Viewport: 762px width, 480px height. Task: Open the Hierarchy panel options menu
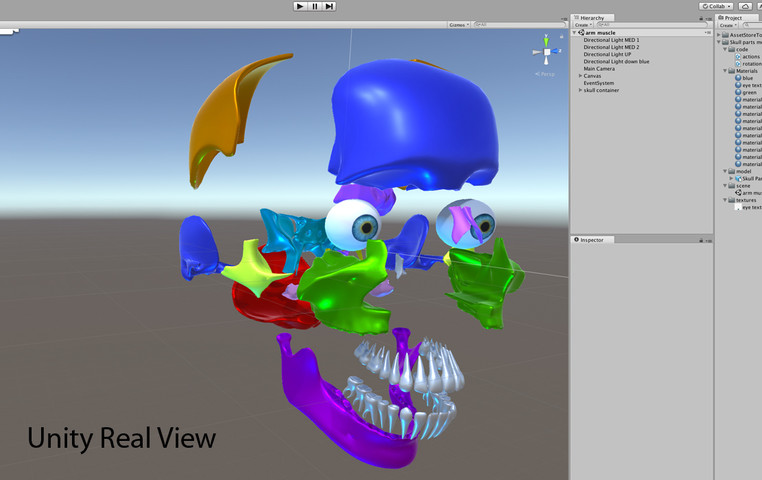coord(709,18)
